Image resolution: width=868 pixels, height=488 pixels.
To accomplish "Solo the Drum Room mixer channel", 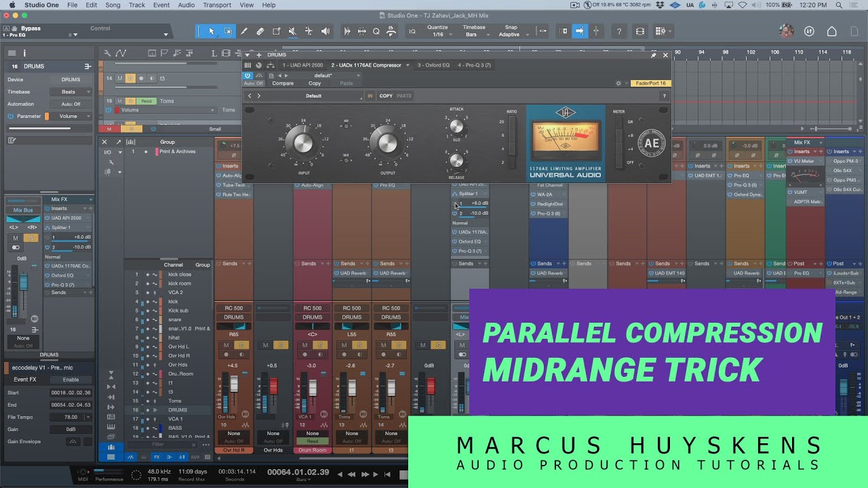I will pyautogui.click(x=320, y=346).
